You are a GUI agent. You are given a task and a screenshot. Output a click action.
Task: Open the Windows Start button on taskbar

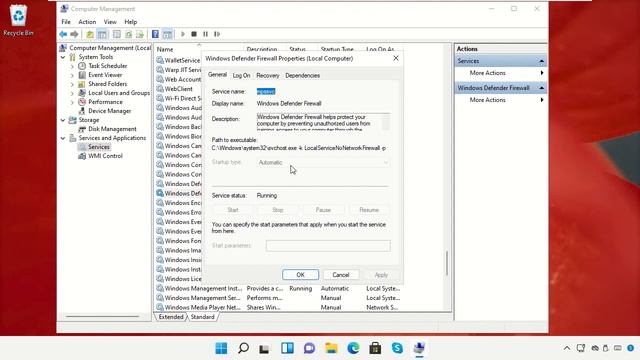(x=221, y=348)
